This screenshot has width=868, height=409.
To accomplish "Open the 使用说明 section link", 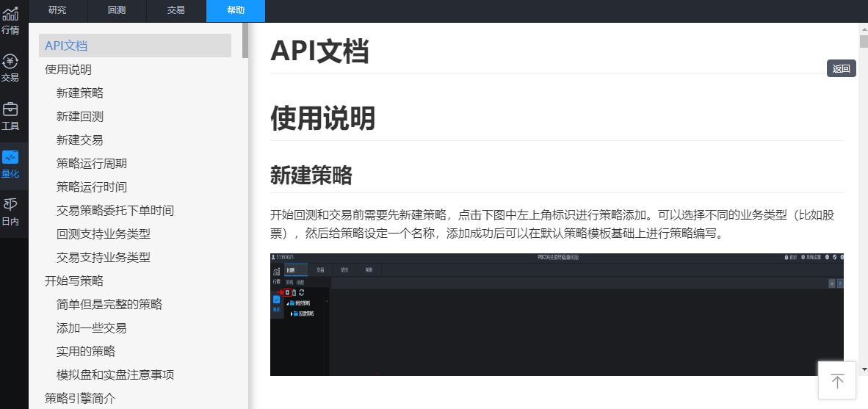I will 68,70.
